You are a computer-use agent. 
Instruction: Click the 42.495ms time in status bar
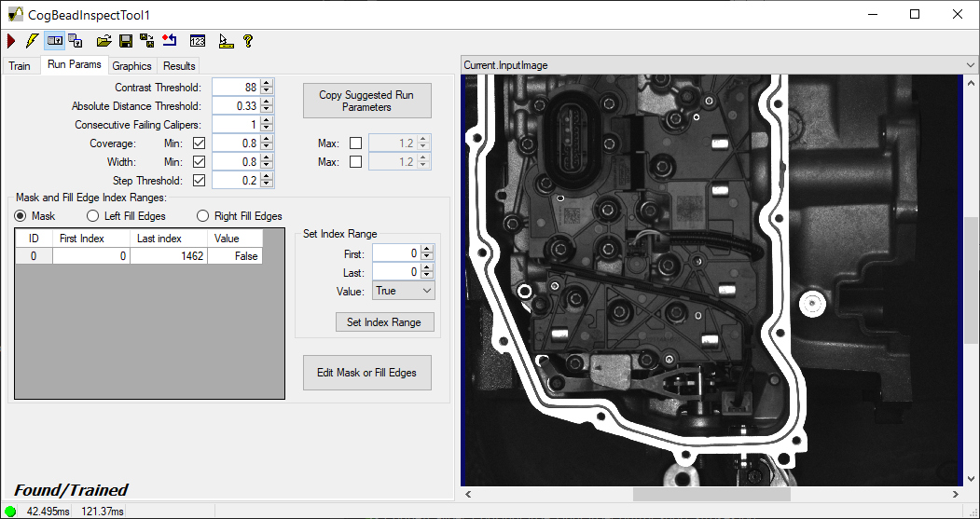click(x=48, y=512)
